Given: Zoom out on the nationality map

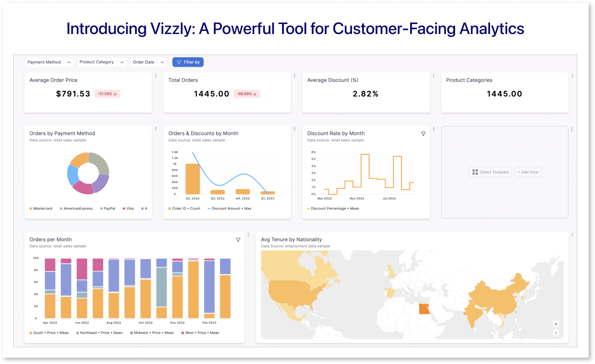Looking at the screenshot, I should (x=556, y=333).
